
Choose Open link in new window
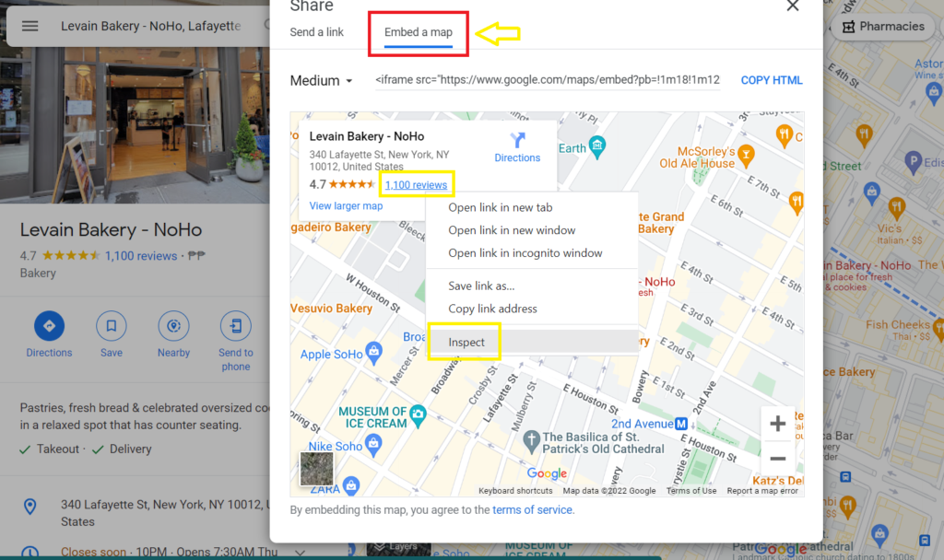point(512,230)
